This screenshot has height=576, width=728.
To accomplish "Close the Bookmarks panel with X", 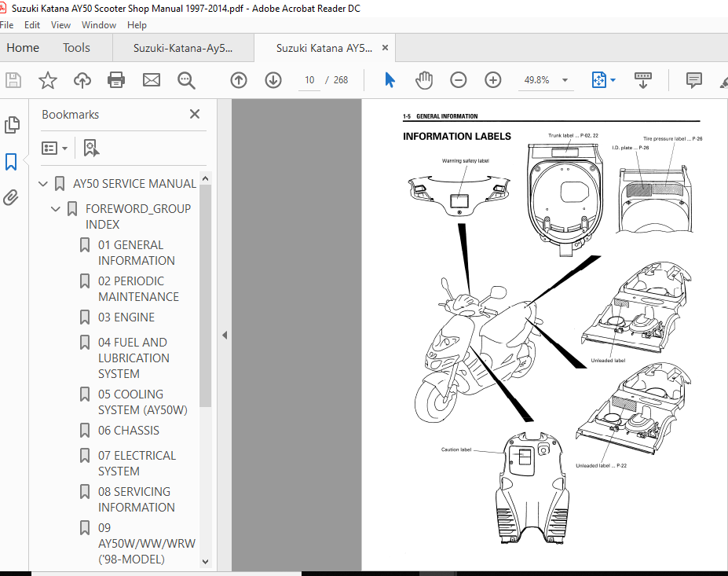I will tap(195, 114).
